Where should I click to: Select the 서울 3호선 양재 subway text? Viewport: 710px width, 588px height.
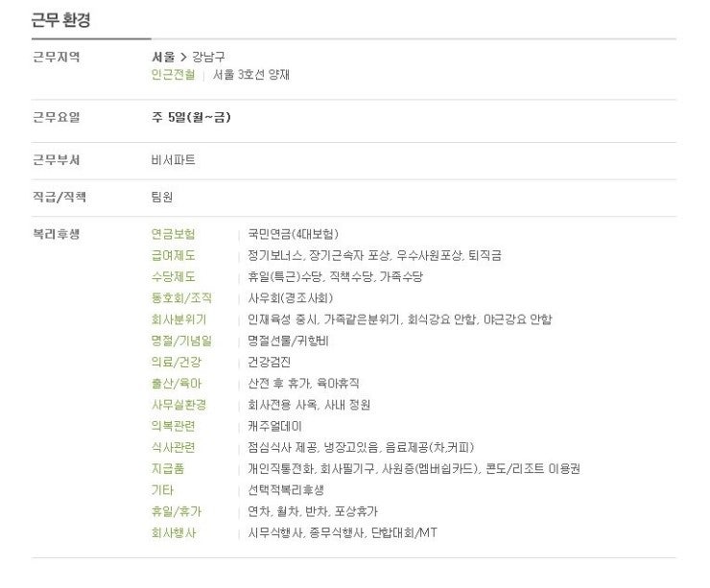pyautogui.click(x=250, y=74)
